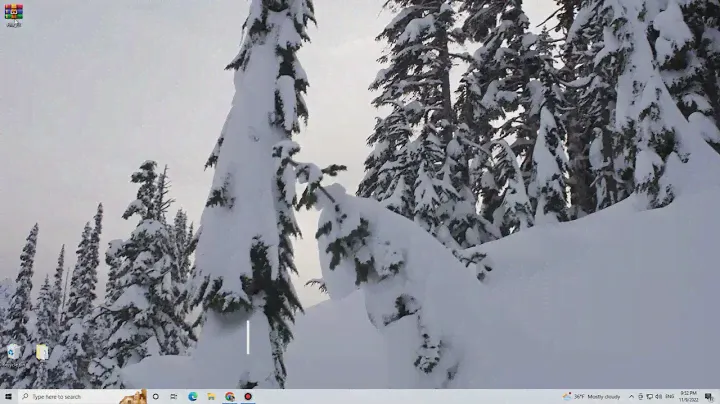Launch Microsoft Edge from the taskbar
The image size is (720, 404).
192,396
